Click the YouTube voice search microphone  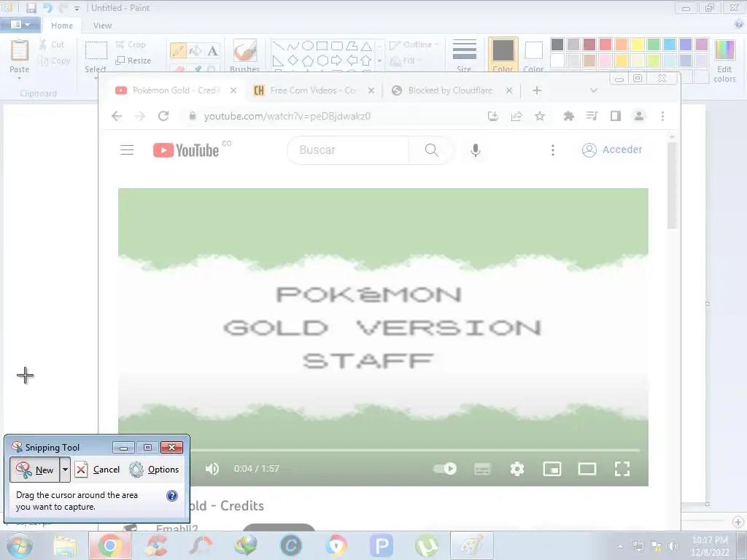(x=475, y=150)
